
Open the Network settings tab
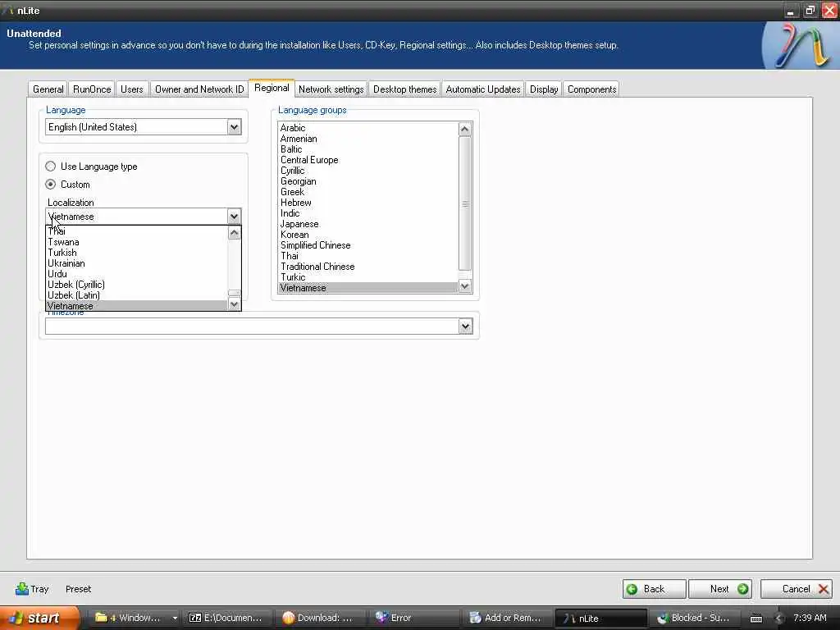(x=331, y=89)
